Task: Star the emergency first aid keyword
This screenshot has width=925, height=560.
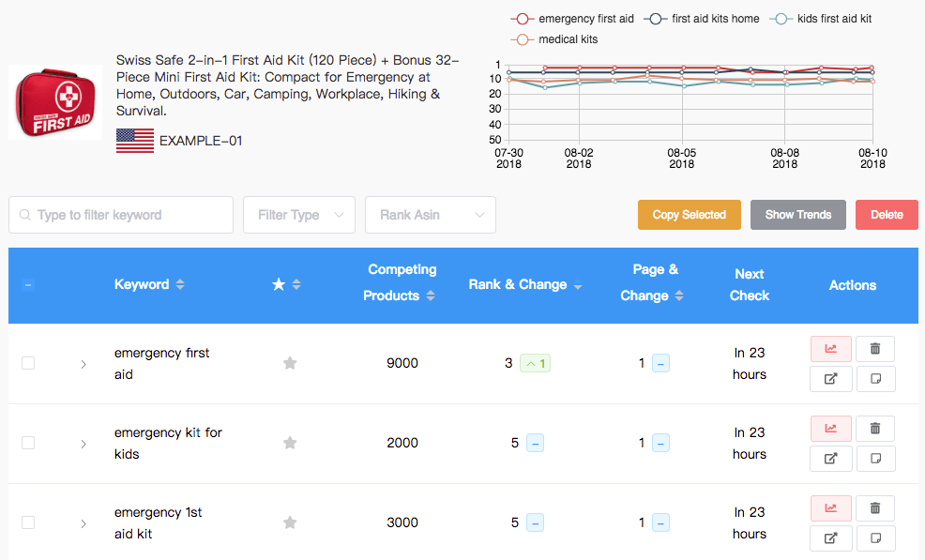Action: 290,363
